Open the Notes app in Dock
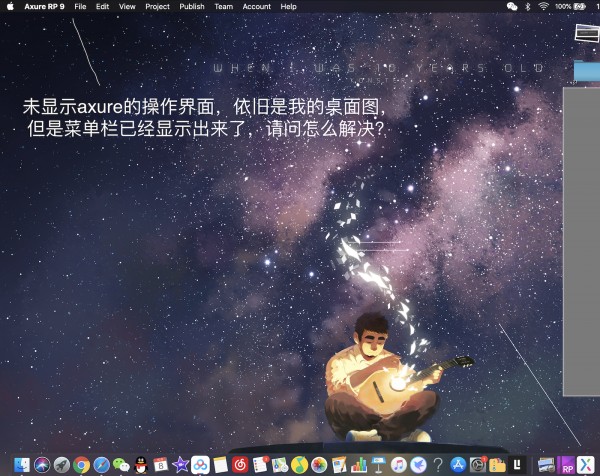Image resolution: width=600 pixels, height=476 pixels. (220, 465)
